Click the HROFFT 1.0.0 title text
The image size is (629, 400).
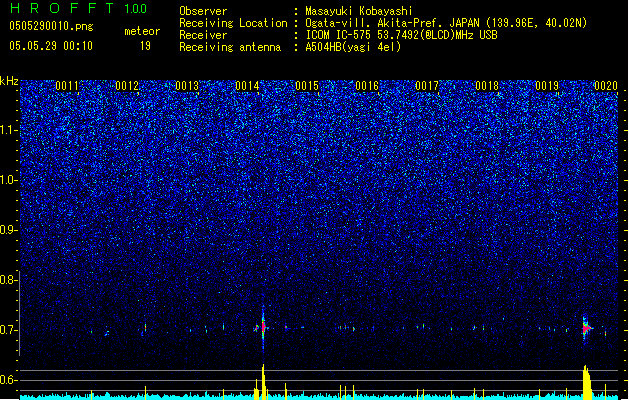coord(79,8)
